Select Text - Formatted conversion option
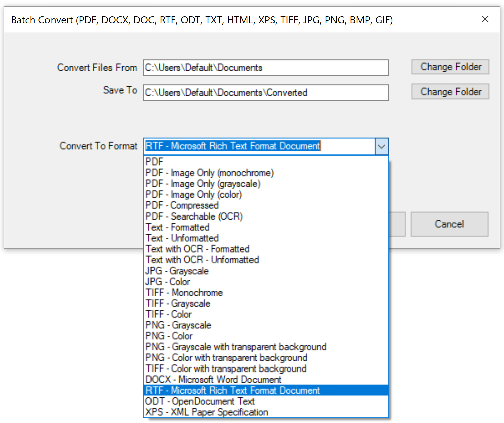 point(178,227)
